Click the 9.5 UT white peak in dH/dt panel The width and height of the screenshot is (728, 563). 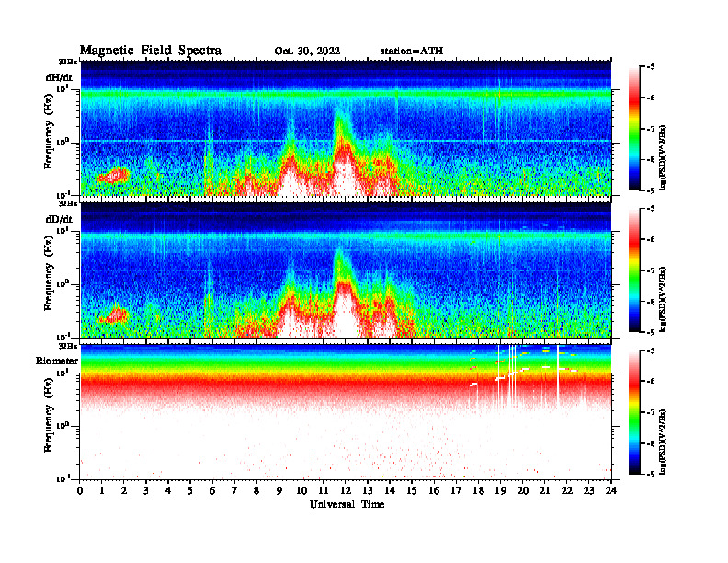[290, 178]
